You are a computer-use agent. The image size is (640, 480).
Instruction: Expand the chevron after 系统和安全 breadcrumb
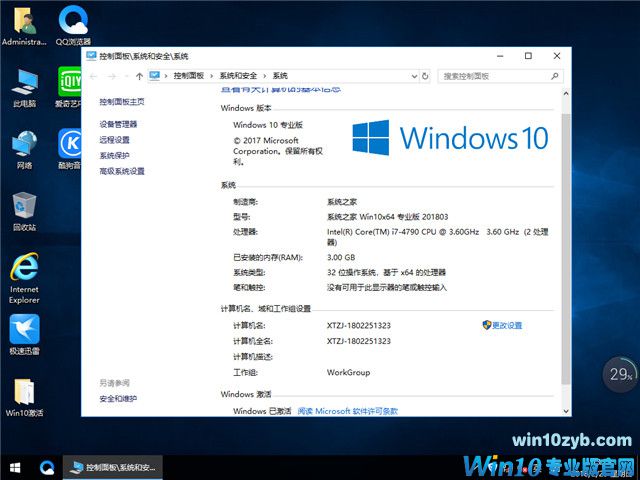pos(264,76)
